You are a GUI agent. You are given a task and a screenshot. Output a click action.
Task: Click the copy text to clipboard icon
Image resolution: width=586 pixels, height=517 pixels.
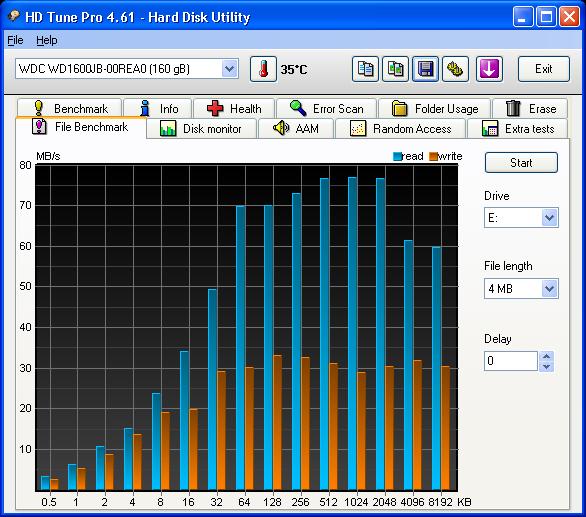pos(365,69)
